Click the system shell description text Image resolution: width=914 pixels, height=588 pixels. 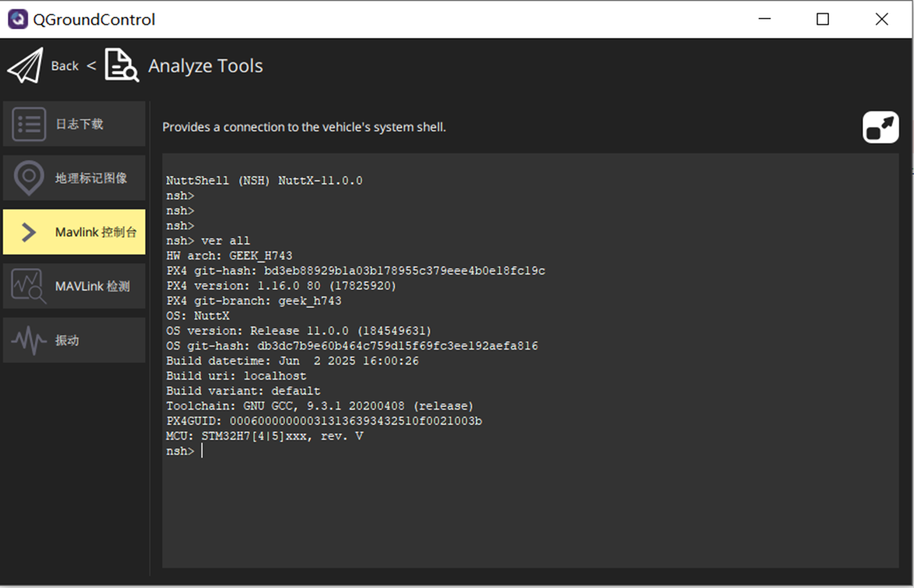pyautogui.click(x=303, y=127)
